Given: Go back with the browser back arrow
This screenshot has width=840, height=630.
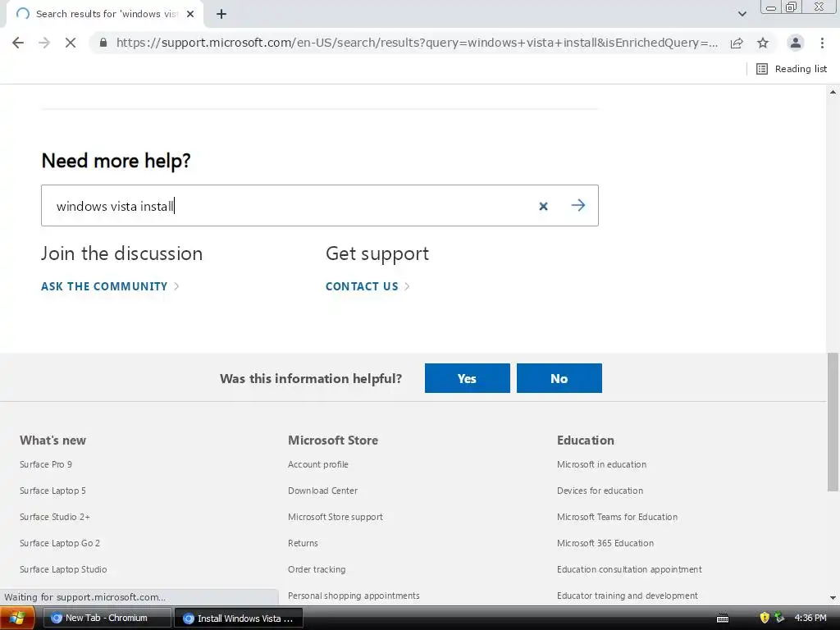Looking at the screenshot, I should [18, 43].
